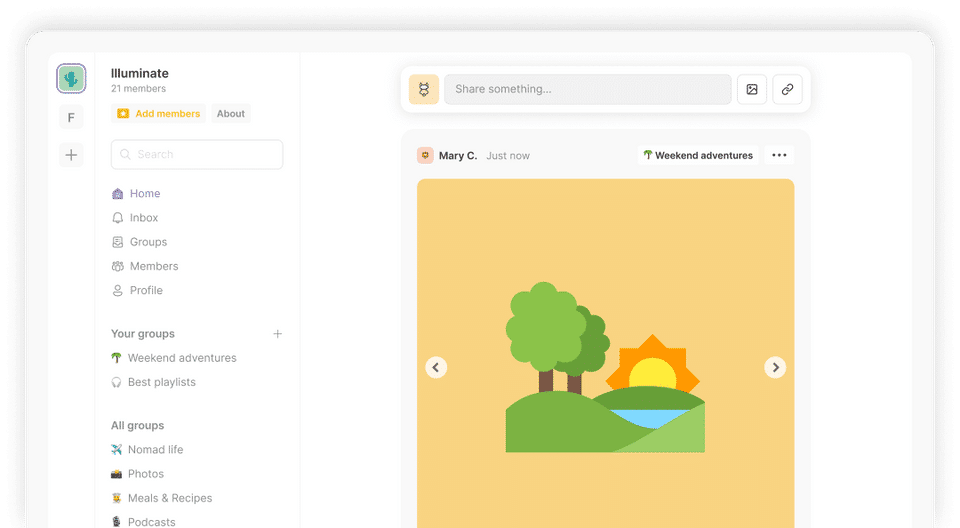This screenshot has width=960, height=528.
Task: Click the Weekend adventures tag on post
Action: pos(698,156)
